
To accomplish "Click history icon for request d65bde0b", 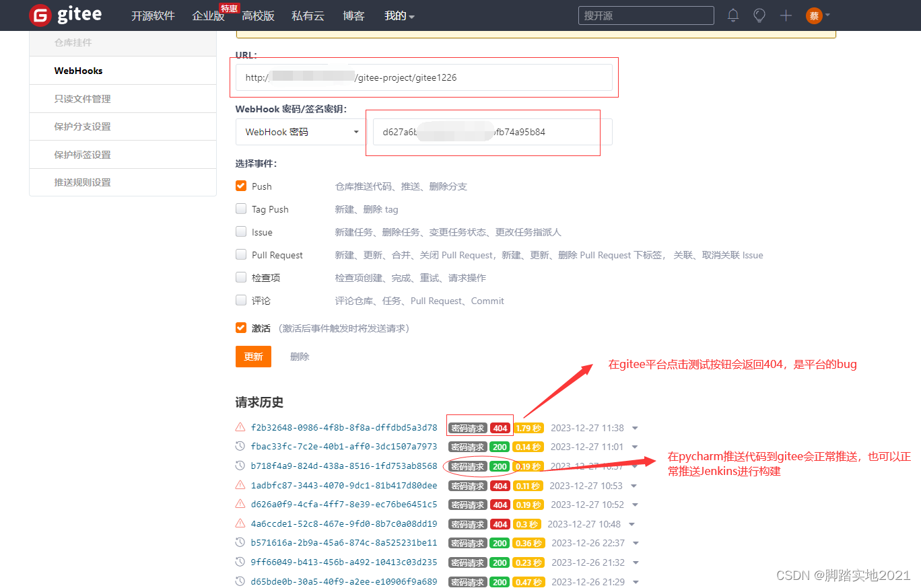I will [240, 581].
